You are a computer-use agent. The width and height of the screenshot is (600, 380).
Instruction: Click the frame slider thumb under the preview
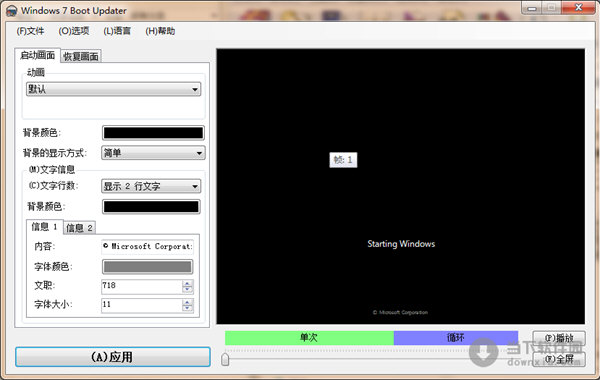click(x=225, y=359)
